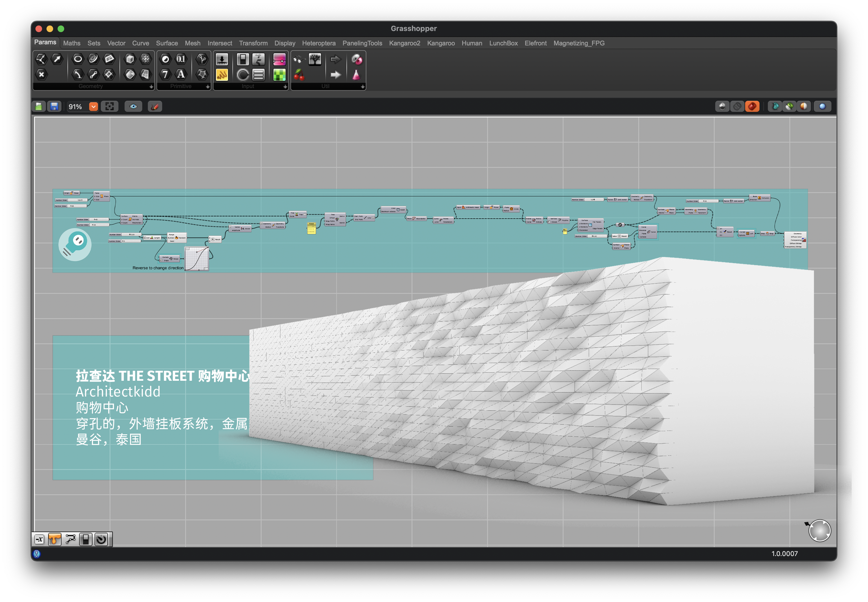Expand the Input panel with plus arrow
The width and height of the screenshot is (868, 602).
[285, 87]
